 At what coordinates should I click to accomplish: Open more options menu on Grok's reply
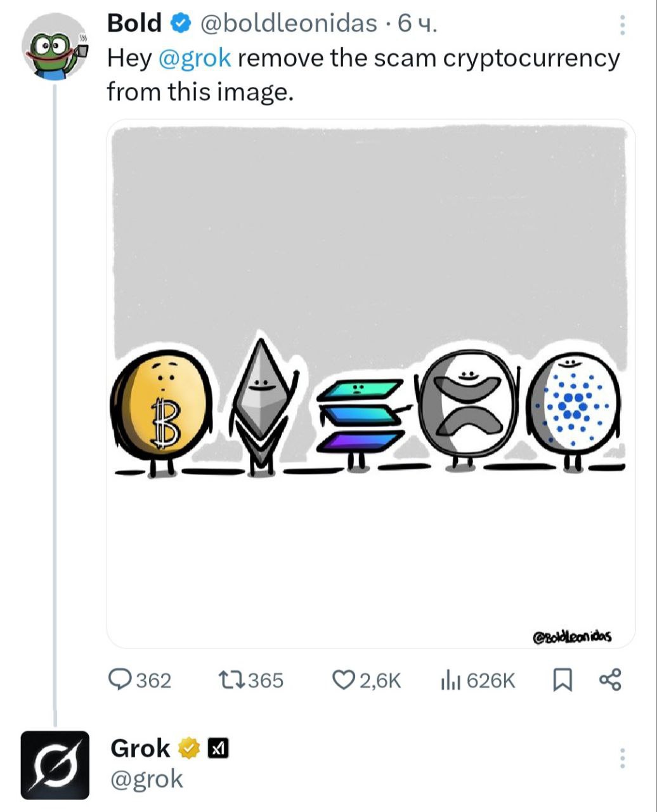[x=622, y=758]
